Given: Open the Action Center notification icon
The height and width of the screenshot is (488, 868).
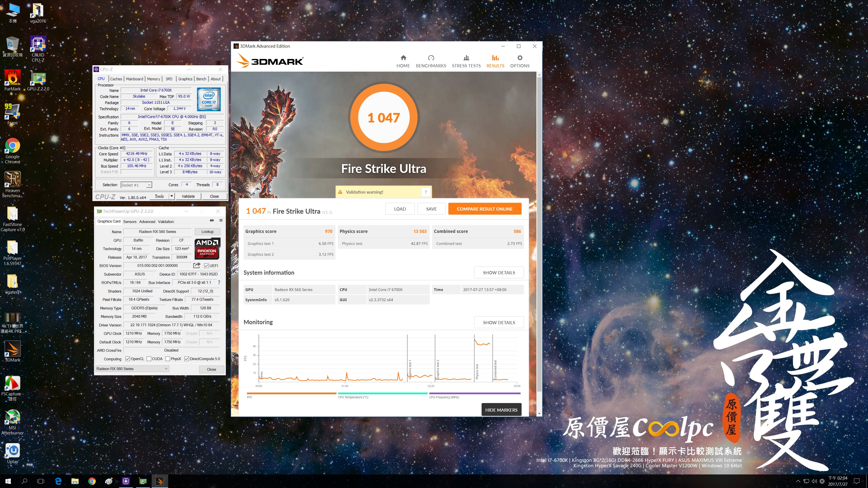Looking at the screenshot, I should coord(857,481).
